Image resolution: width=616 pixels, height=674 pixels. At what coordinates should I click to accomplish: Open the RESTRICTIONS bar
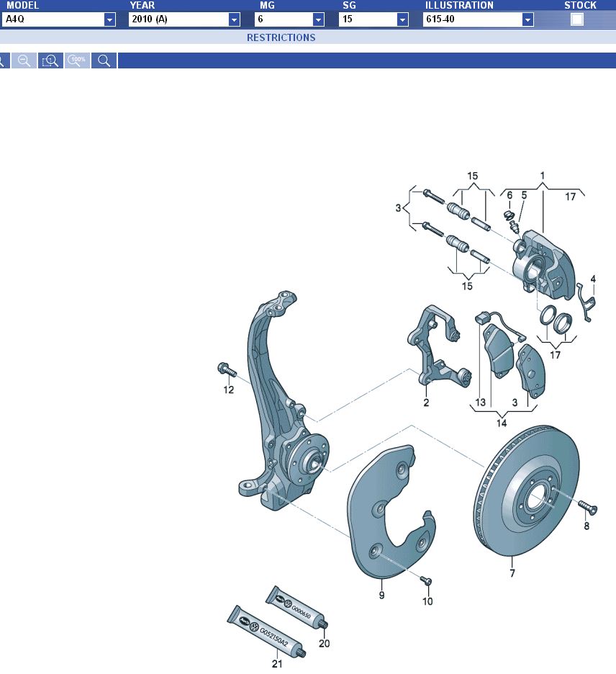click(x=281, y=37)
